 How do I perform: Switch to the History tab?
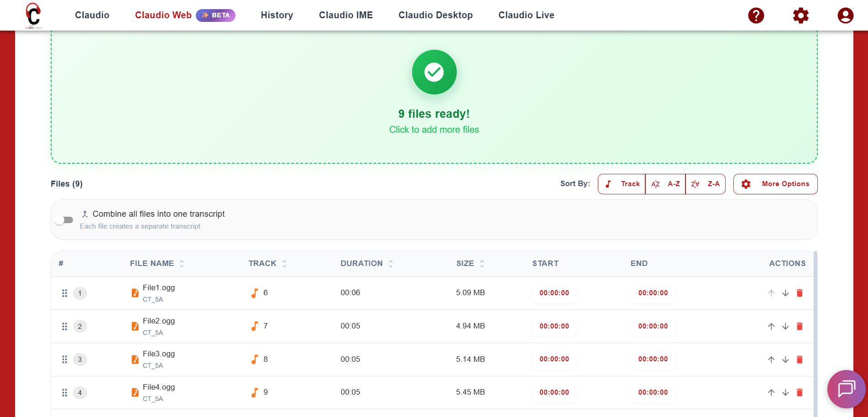(x=277, y=15)
